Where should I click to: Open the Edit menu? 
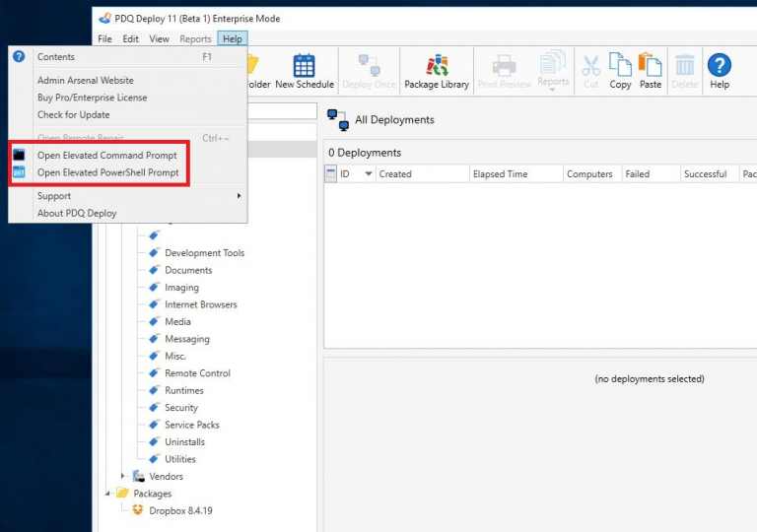pos(130,38)
